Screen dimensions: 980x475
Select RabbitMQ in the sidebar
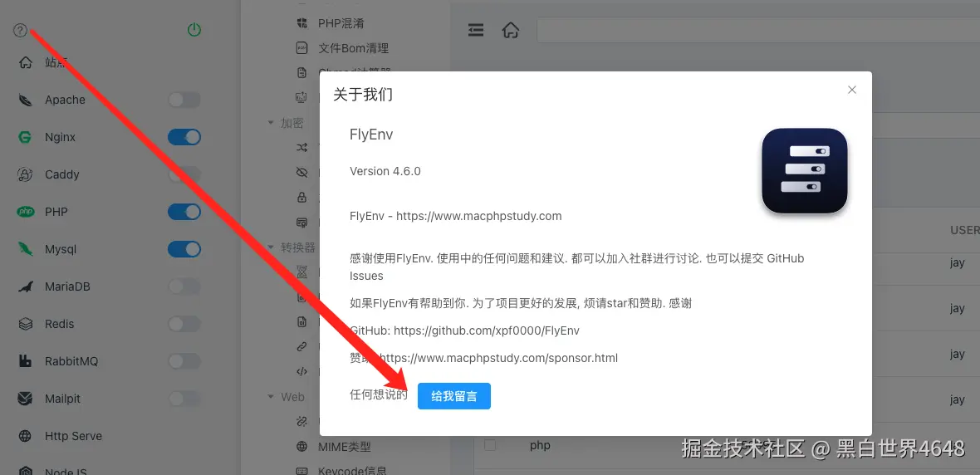click(x=71, y=361)
